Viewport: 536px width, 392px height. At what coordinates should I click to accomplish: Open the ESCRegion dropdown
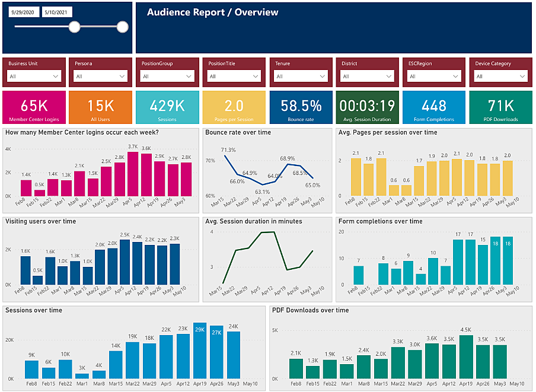[x=433, y=76]
